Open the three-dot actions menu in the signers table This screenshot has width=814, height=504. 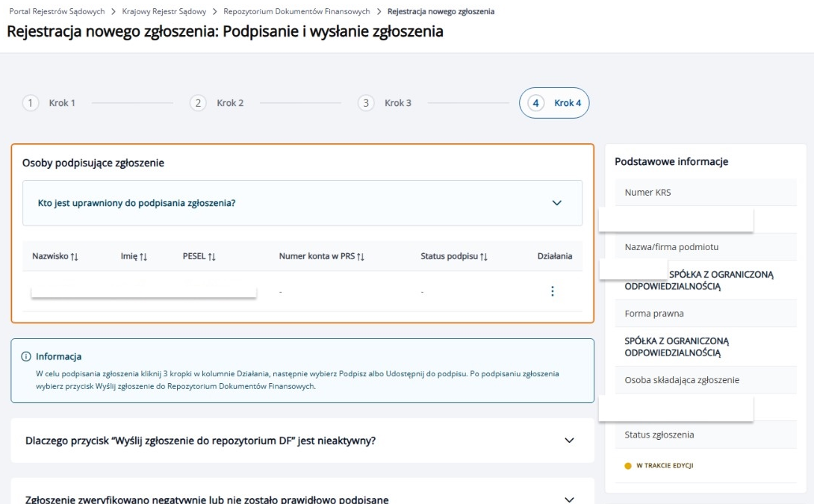553,291
